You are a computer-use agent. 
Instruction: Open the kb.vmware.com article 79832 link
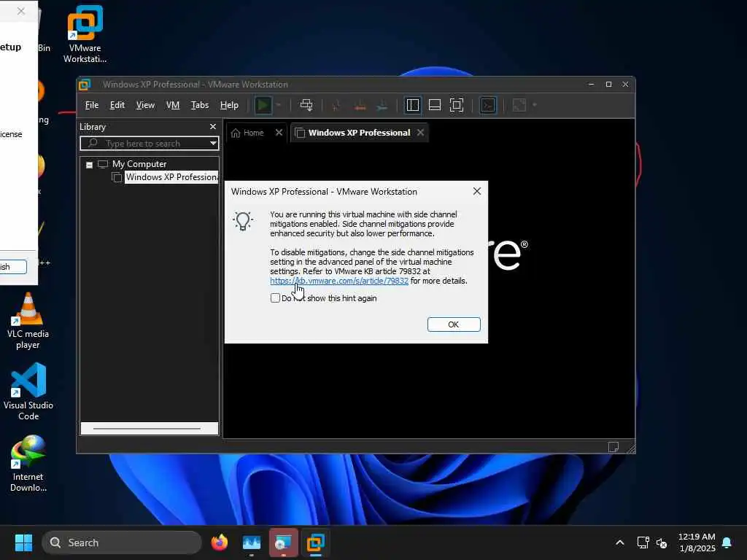(x=338, y=281)
